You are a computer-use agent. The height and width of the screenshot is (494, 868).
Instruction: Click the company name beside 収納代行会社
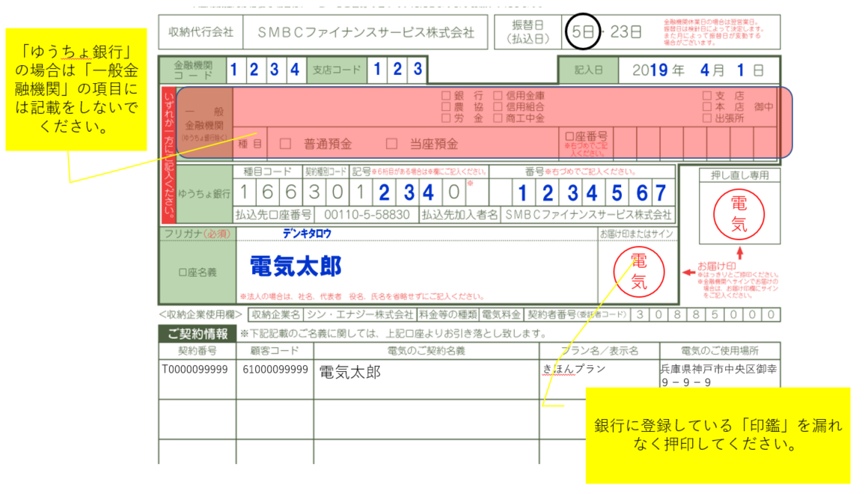pos(366,32)
